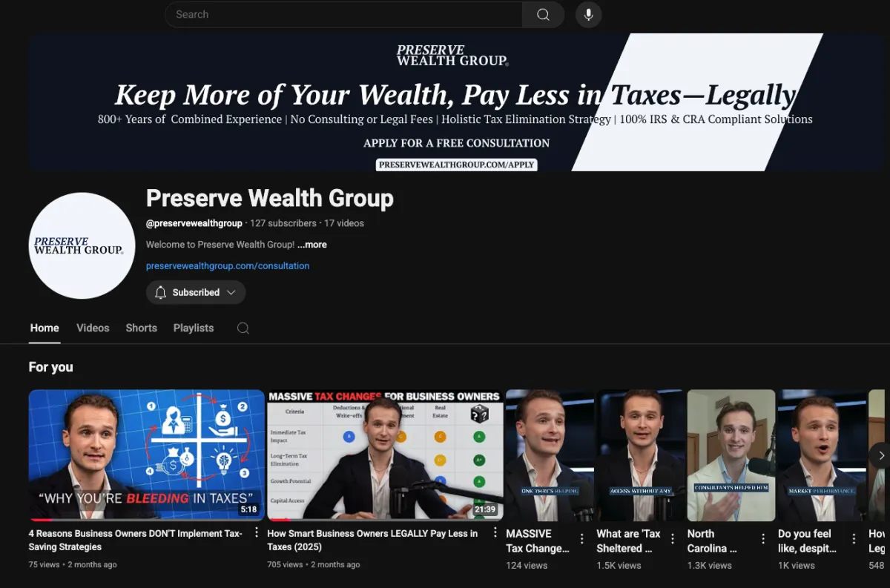
Task: Open the '4 Reasons Business Owners DON'T Implement' title
Action: point(136,540)
